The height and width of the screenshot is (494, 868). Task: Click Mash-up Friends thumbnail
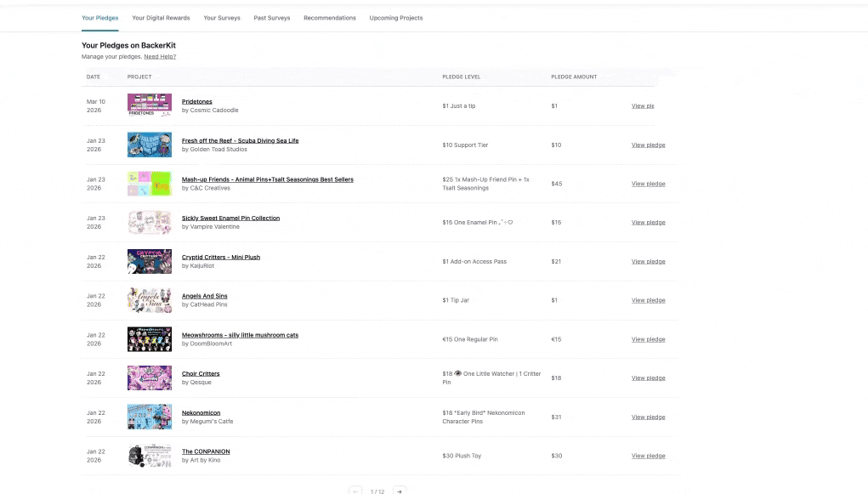tap(150, 184)
